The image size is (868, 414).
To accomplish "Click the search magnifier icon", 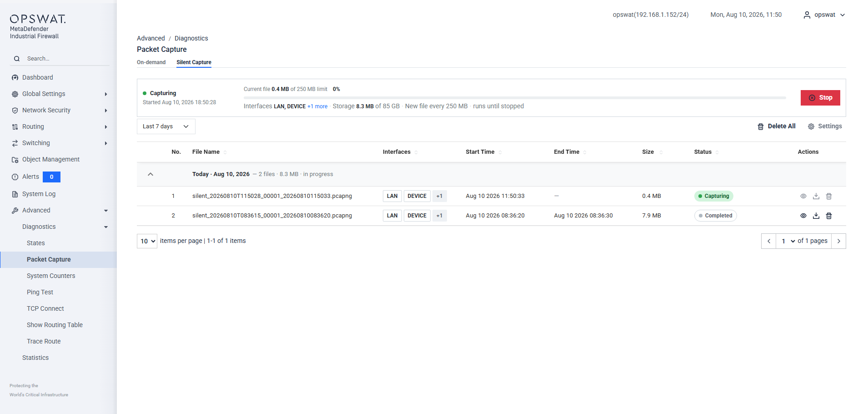I will click(x=17, y=59).
